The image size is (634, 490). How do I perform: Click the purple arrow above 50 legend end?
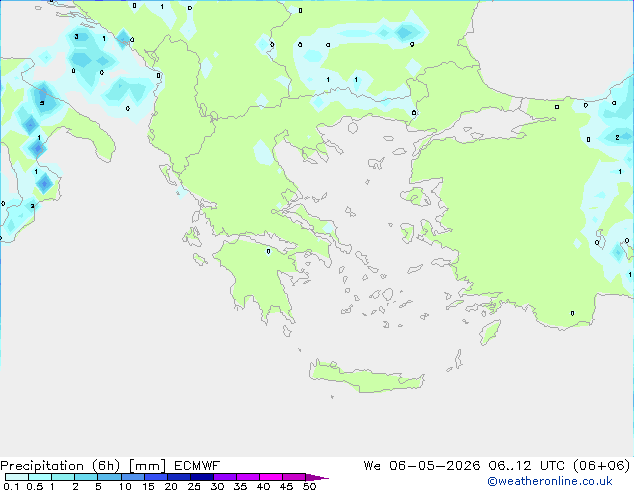click(317, 477)
